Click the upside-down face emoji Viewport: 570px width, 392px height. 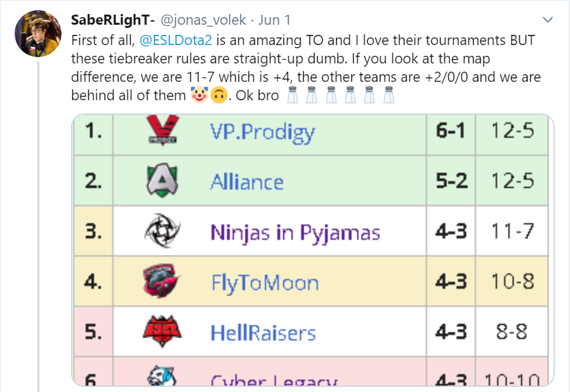pos(219,95)
